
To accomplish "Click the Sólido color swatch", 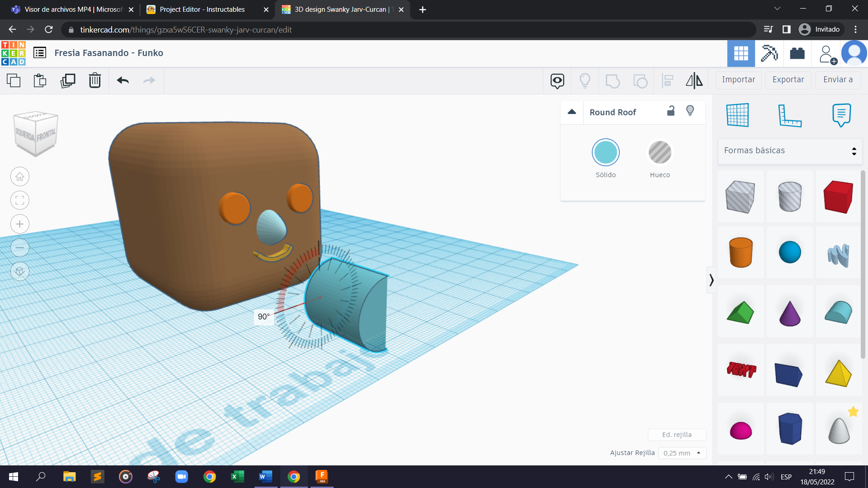I will pos(605,152).
